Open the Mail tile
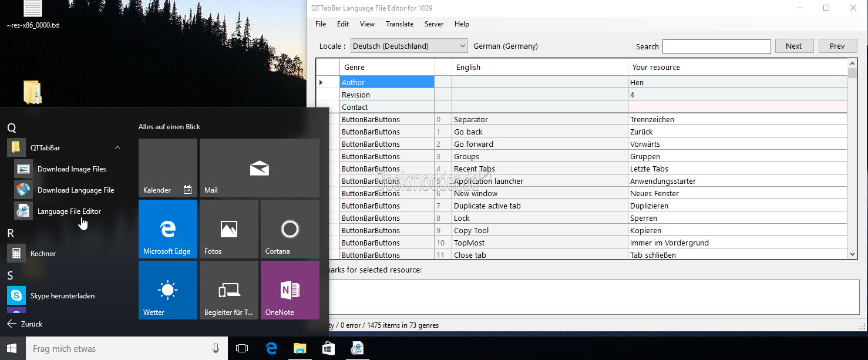The image size is (868, 360). click(260, 168)
